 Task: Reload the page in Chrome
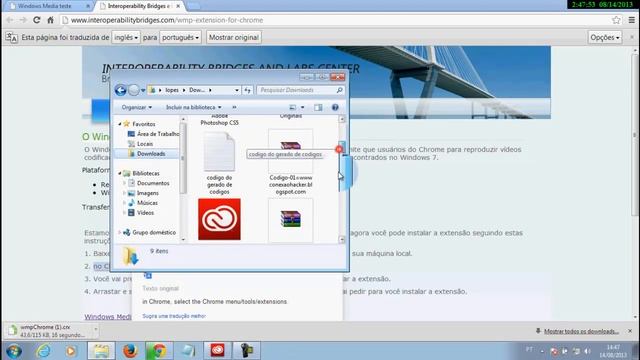point(37,20)
